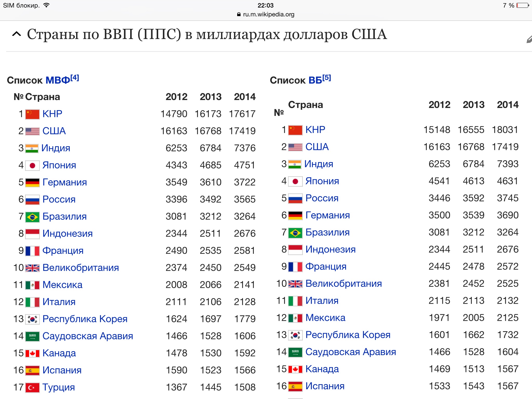Click the South Korea flag in the ВБ list
The image size is (532, 399).
click(x=295, y=335)
